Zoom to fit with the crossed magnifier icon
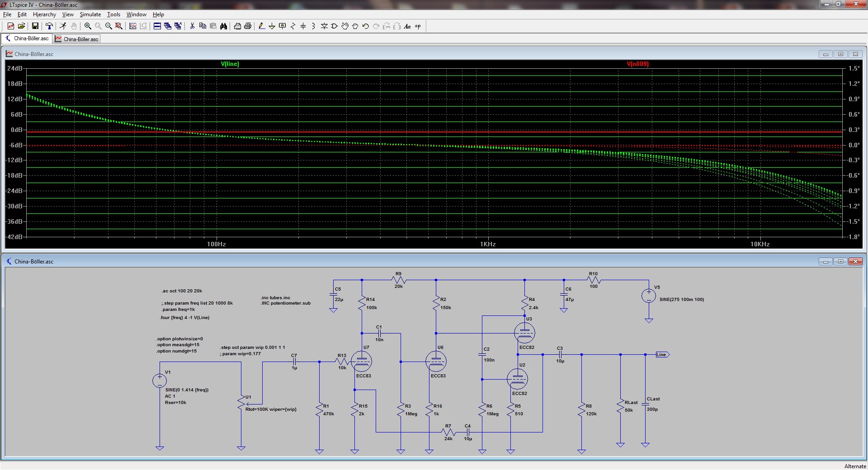Image resolution: width=868 pixels, height=470 pixels. point(119,26)
